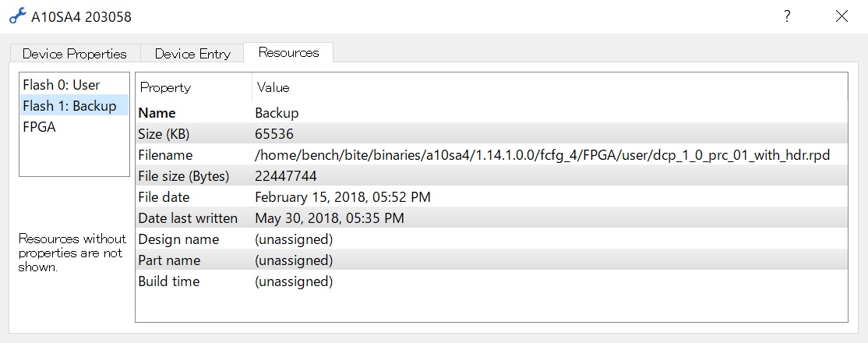Click the Filename path value

tap(542, 155)
